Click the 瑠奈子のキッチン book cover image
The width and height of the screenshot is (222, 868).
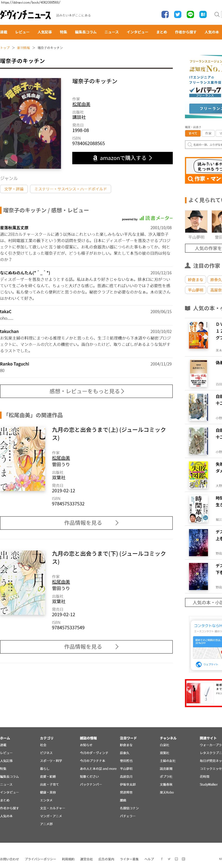30,123
